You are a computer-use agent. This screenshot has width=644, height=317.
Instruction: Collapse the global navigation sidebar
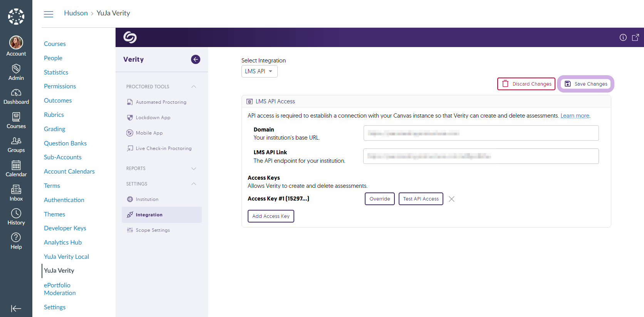click(x=16, y=309)
